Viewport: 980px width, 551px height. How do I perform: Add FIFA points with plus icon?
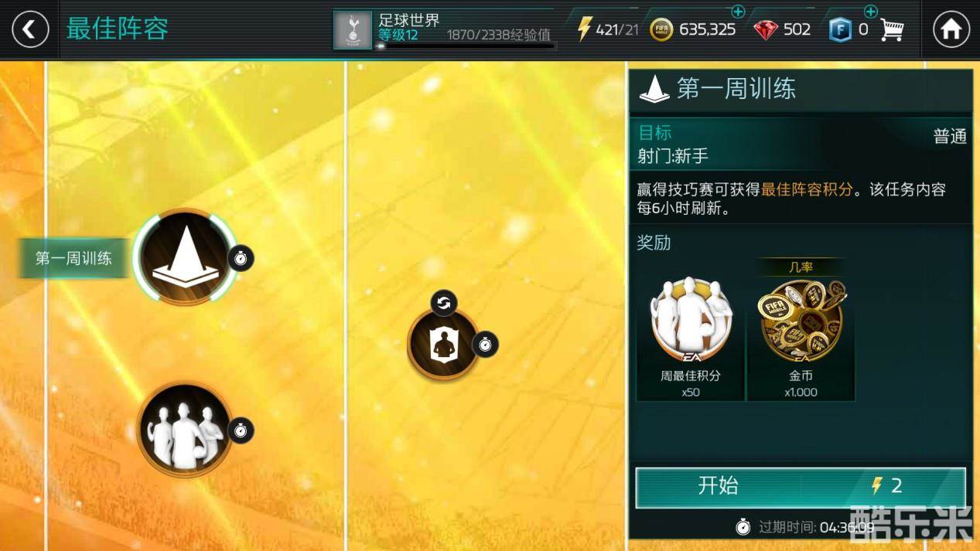[870, 12]
